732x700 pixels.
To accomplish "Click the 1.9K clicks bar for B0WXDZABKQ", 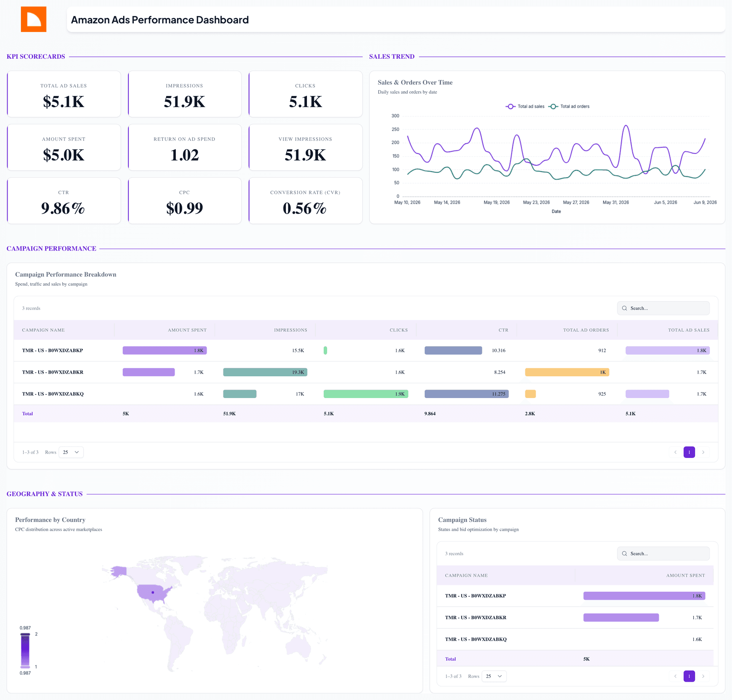I will coord(366,394).
